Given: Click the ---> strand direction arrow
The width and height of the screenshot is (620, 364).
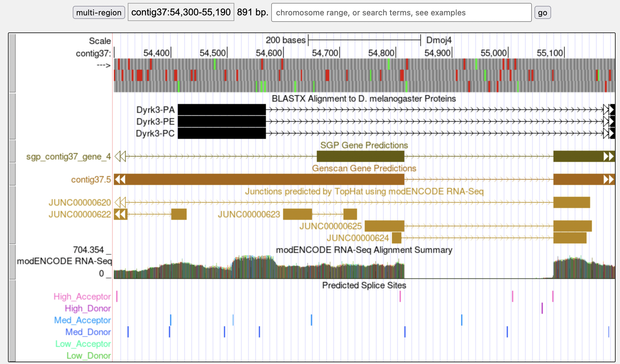Looking at the screenshot, I should click(x=104, y=65).
